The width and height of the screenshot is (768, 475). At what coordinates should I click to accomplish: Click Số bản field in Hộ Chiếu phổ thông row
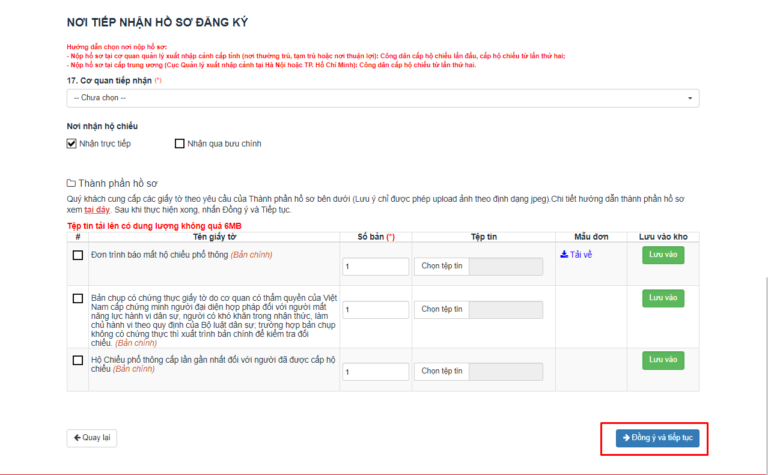pyautogui.click(x=376, y=372)
